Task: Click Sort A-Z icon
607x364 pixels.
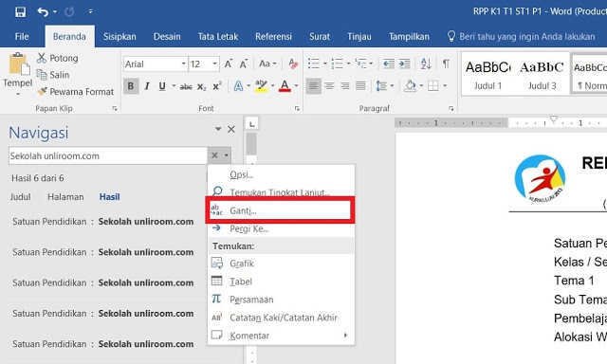Action: (x=426, y=64)
